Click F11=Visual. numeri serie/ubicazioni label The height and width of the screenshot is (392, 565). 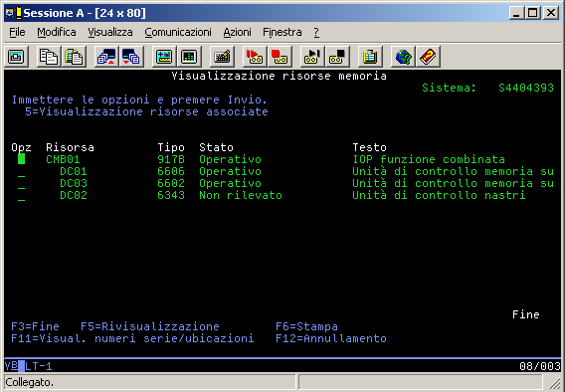[132, 338]
